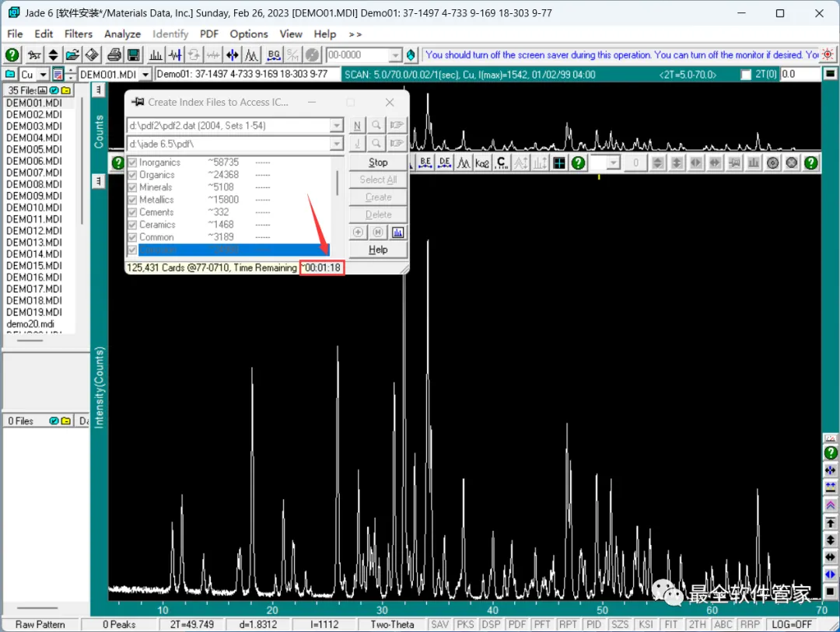Viewport: 840px width, 632px height.
Task: Toggle the Minerals checkbox
Action: [x=132, y=187]
